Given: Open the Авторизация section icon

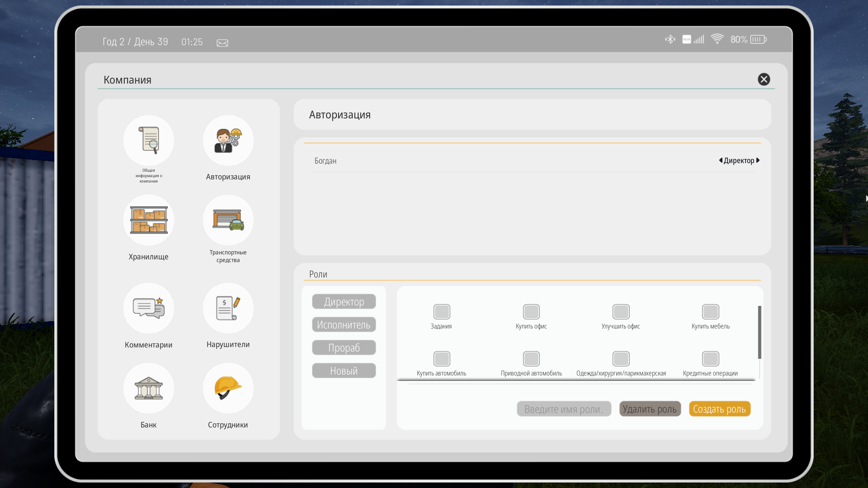Looking at the screenshot, I should tap(228, 141).
